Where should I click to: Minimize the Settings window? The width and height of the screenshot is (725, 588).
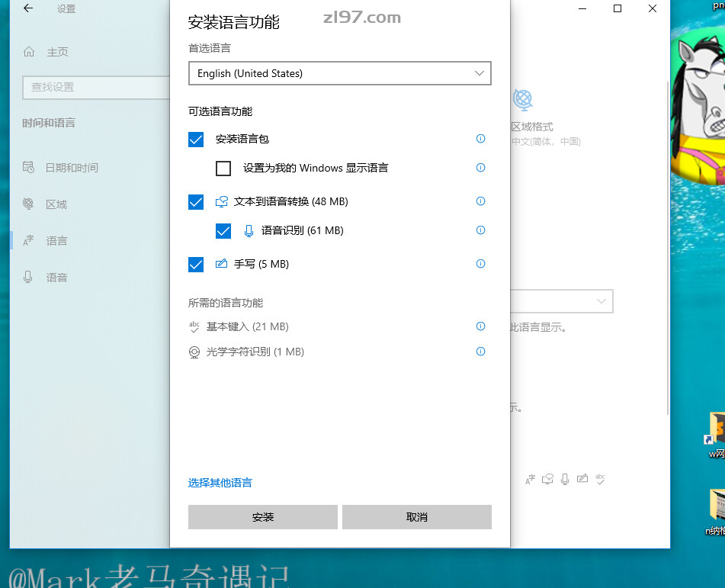pyautogui.click(x=582, y=8)
